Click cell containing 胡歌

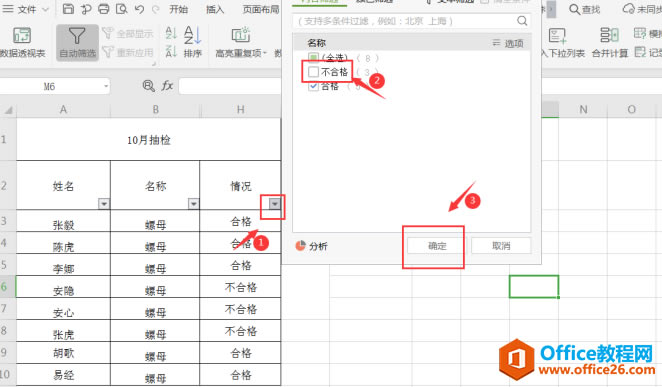point(63,352)
